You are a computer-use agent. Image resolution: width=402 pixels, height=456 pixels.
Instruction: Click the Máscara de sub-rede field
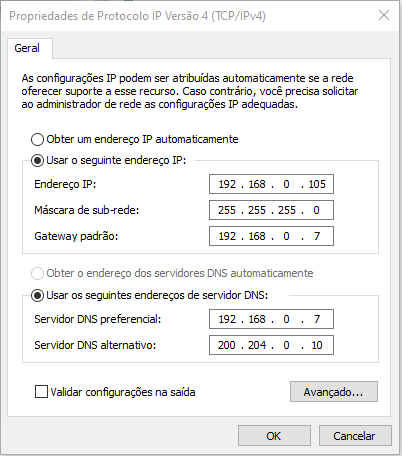[271, 210]
